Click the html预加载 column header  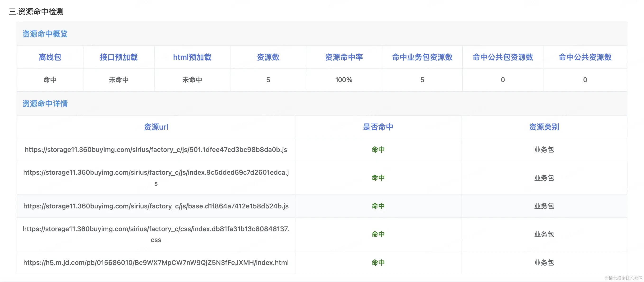(x=192, y=57)
